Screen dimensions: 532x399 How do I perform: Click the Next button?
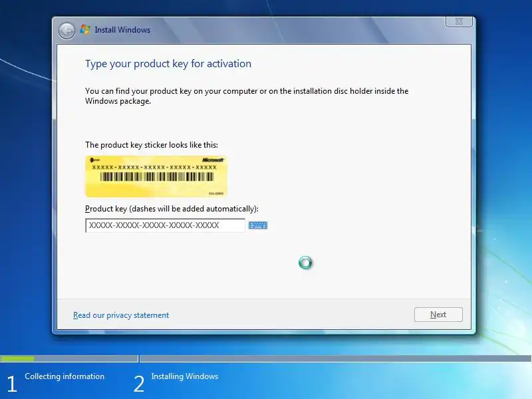(x=438, y=315)
